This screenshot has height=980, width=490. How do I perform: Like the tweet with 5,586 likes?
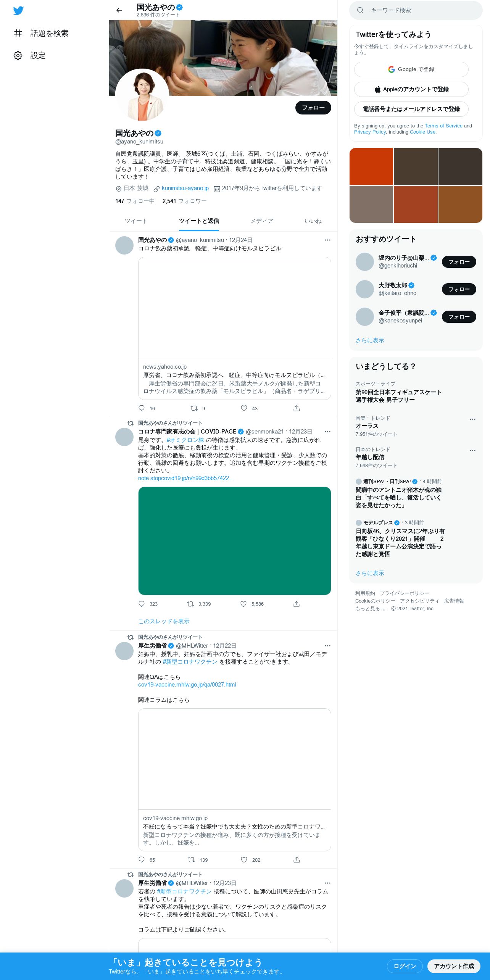[x=243, y=604]
